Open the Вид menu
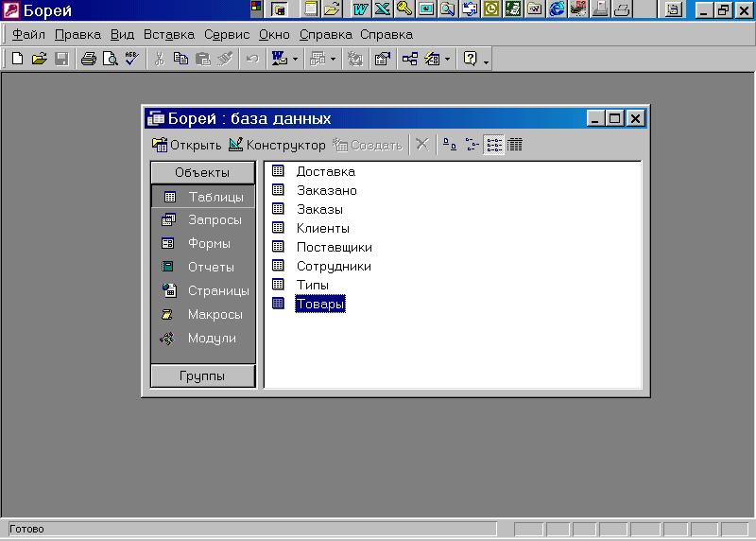 [x=122, y=35]
